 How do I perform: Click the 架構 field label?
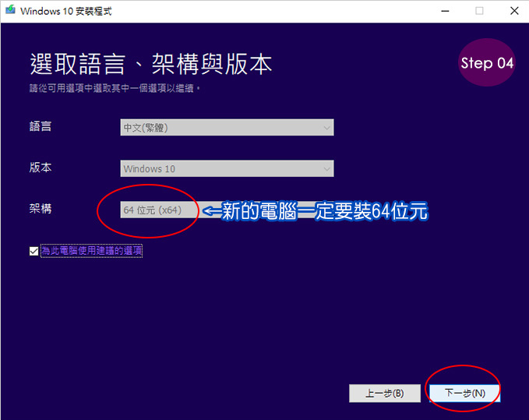pos(41,209)
